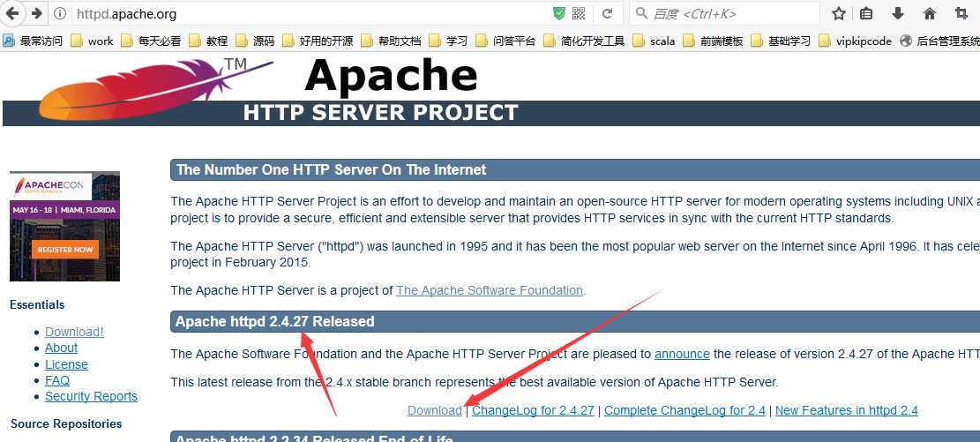Open the site information icon beside the URL

pos(60,13)
